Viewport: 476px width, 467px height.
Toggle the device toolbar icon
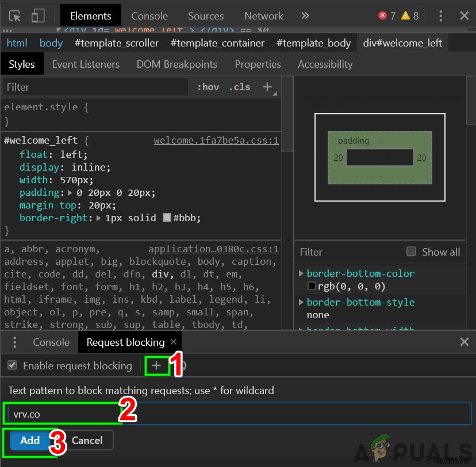click(x=38, y=16)
